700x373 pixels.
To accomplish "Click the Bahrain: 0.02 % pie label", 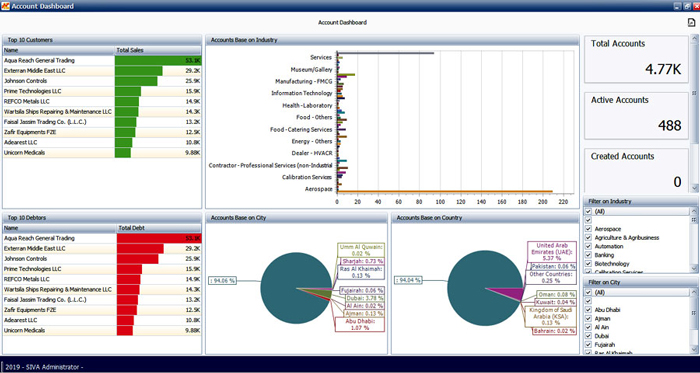I will (x=554, y=331).
